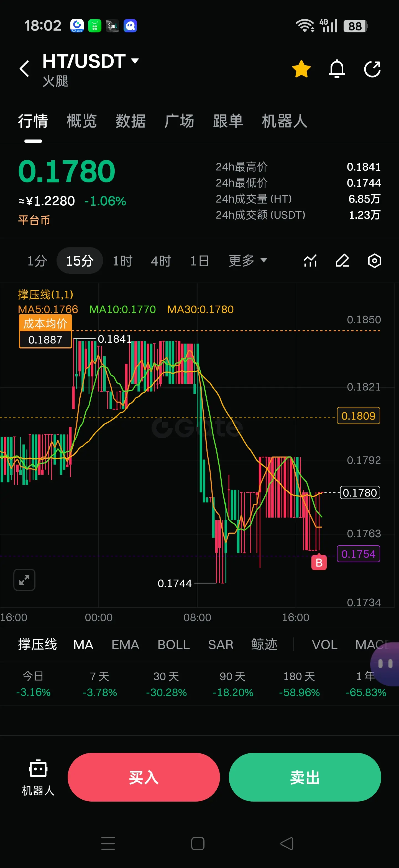Screen dimensions: 399x868
Task: Expand chart to fullscreen
Action: tap(24, 580)
